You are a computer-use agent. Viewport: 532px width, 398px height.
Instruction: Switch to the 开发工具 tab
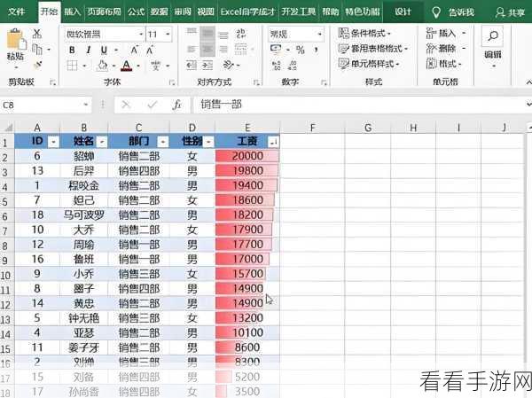click(x=299, y=12)
